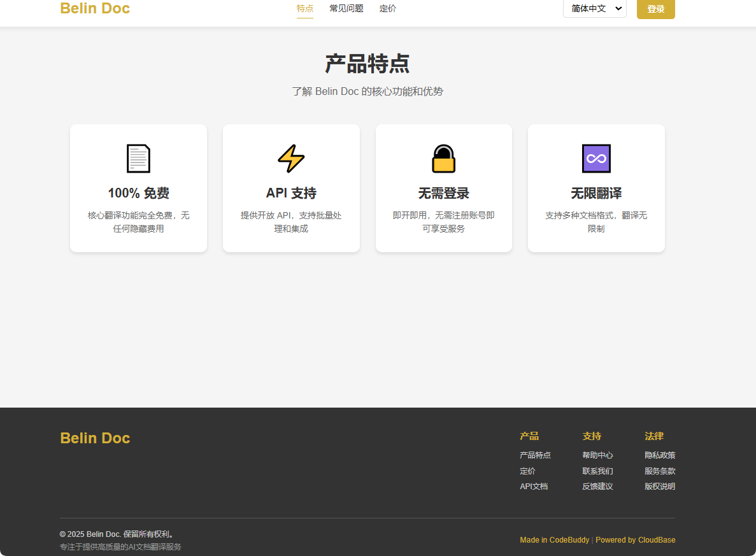The width and height of the screenshot is (756, 556).
Task: Click the Belin Doc logo in header
Action: (x=95, y=8)
